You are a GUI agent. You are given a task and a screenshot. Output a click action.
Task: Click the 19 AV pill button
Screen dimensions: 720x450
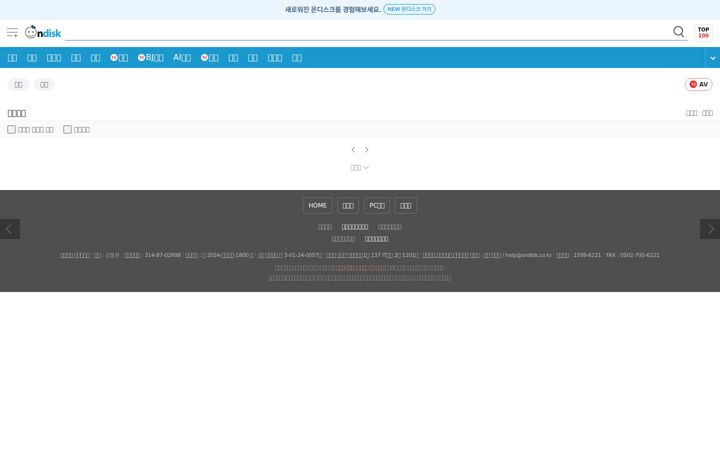[x=698, y=84]
